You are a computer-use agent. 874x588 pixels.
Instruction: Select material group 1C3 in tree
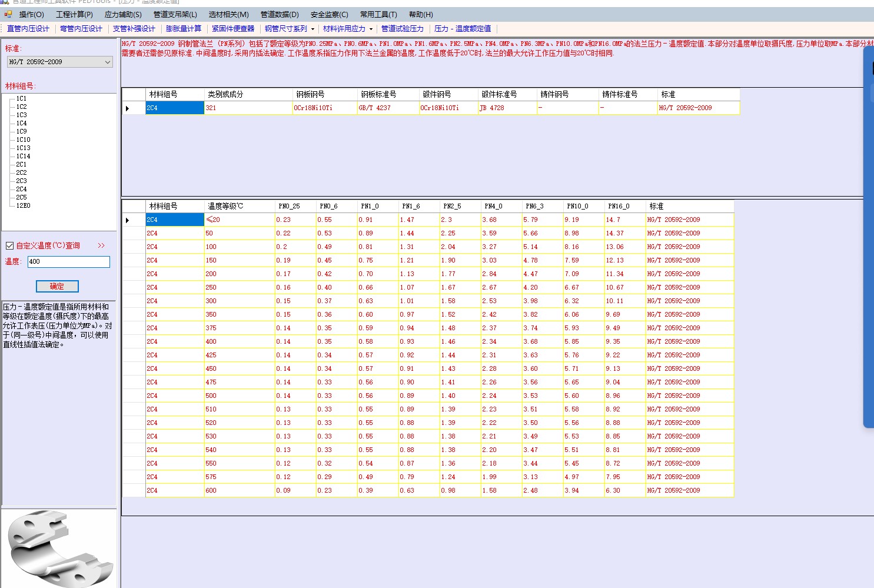21,115
